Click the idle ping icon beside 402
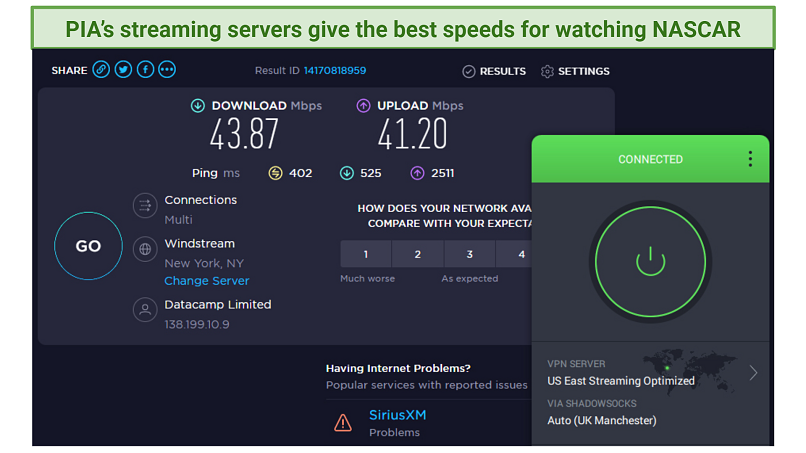This screenshot has width=806, height=453. [276, 173]
